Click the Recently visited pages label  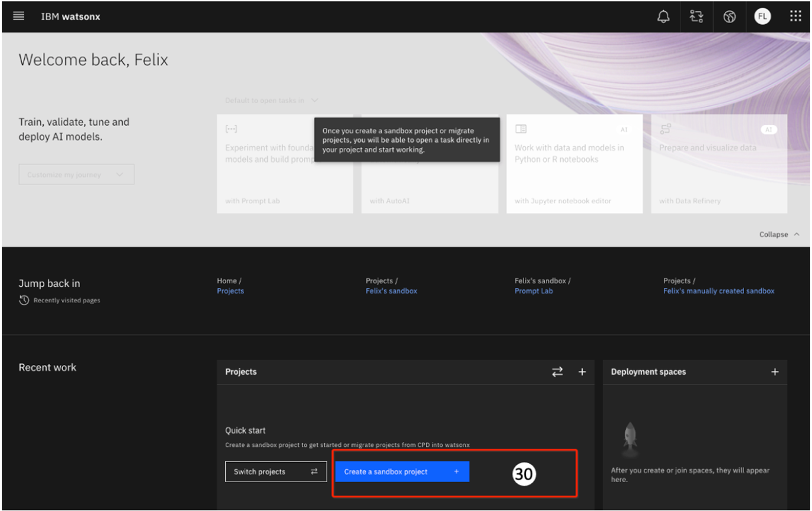(x=67, y=301)
